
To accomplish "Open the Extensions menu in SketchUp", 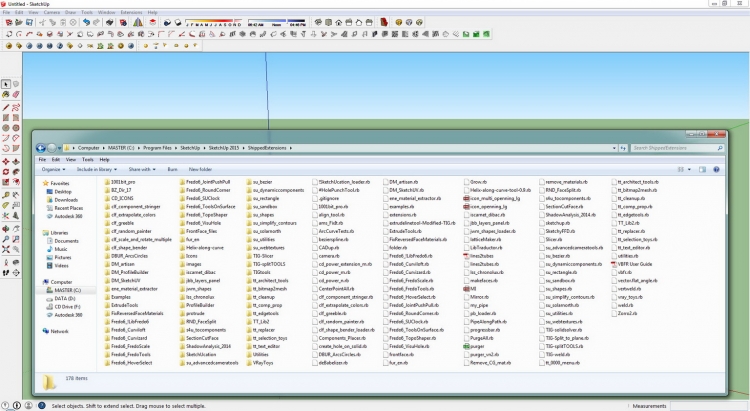I will pyautogui.click(x=130, y=13).
